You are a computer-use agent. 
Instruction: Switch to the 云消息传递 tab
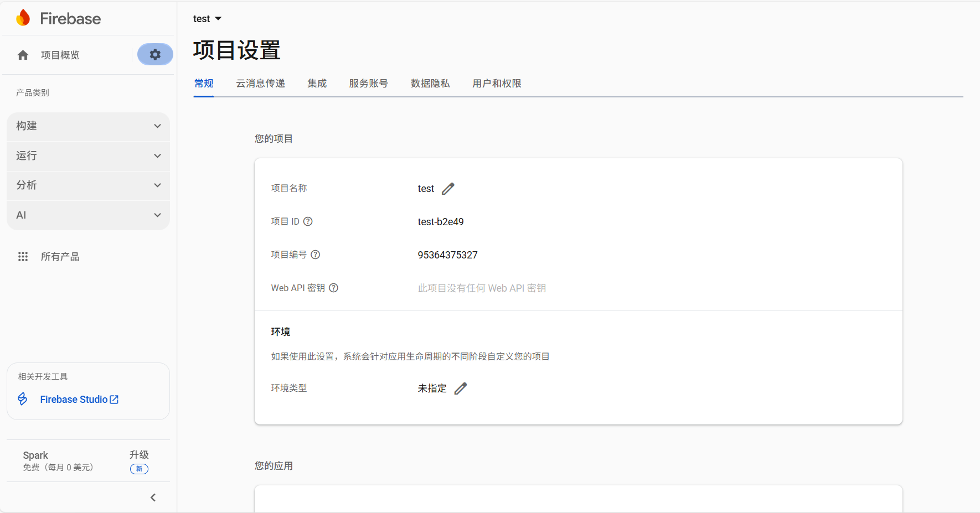tap(260, 83)
